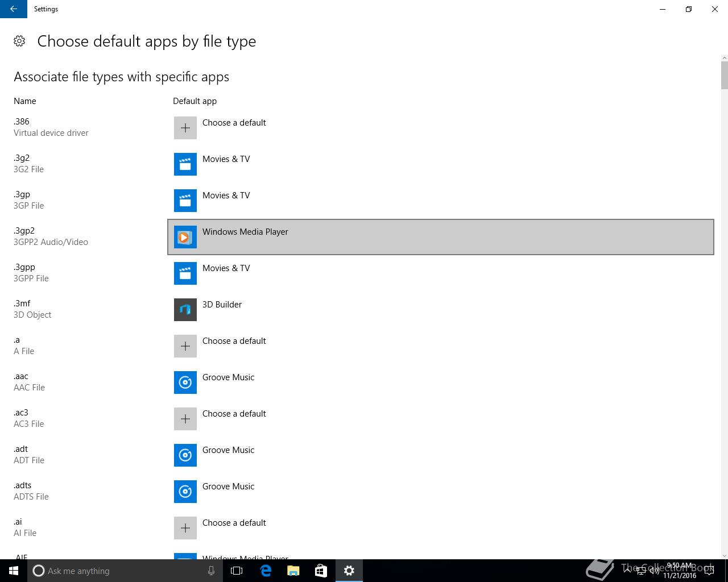Open the Store from the taskbar
This screenshot has width=728, height=582.
(321, 571)
